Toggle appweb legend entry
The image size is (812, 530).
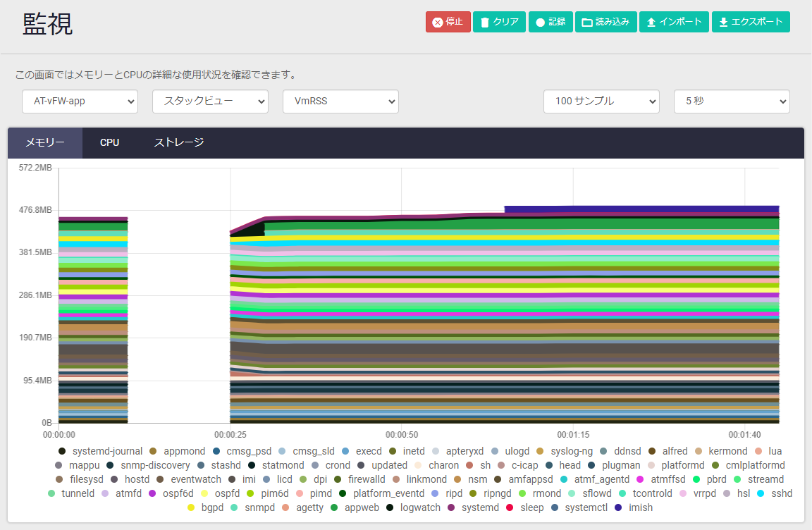click(x=355, y=507)
